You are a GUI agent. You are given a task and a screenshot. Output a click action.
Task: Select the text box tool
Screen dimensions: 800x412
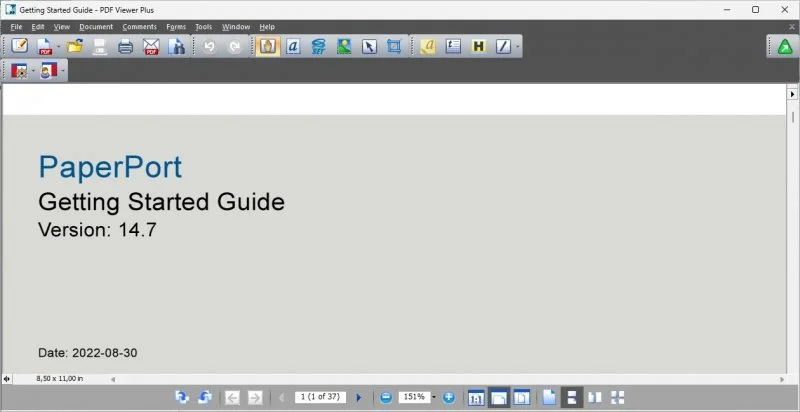(x=453, y=46)
